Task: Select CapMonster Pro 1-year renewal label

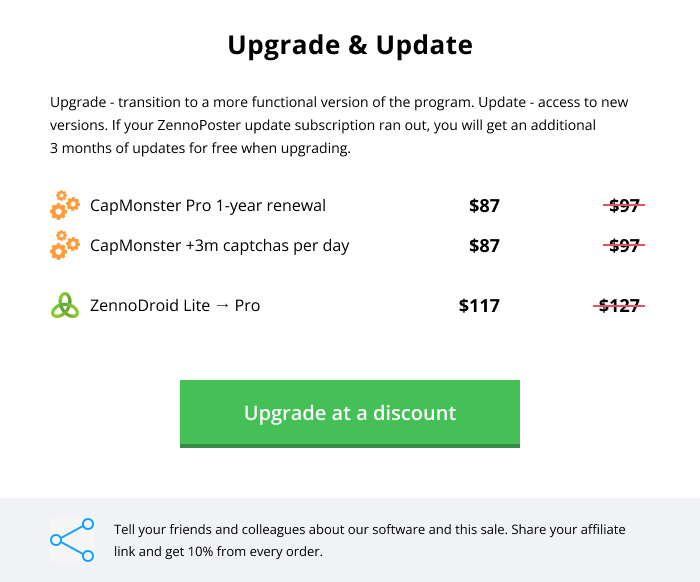Action: click(208, 206)
